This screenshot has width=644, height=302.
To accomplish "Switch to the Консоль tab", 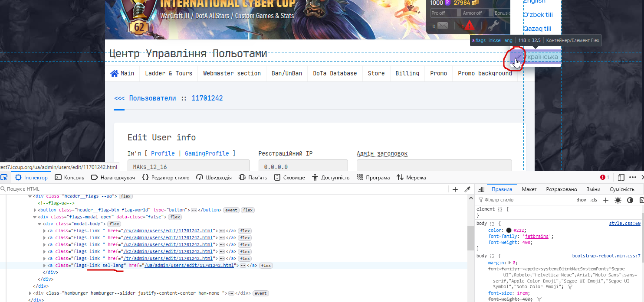I will tap(69, 177).
